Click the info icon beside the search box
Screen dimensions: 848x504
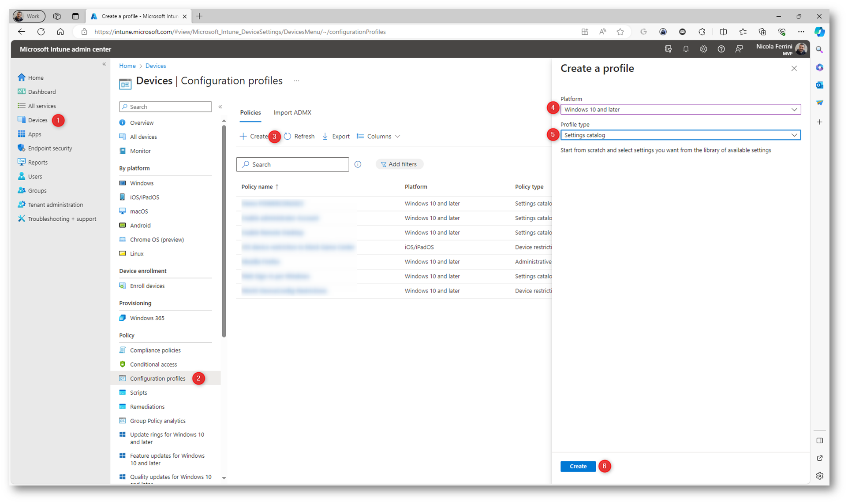point(358,164)
